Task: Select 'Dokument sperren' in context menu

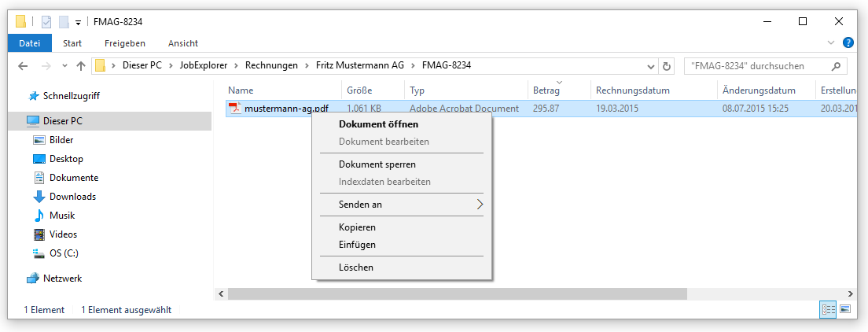Action: click(377, 164)
